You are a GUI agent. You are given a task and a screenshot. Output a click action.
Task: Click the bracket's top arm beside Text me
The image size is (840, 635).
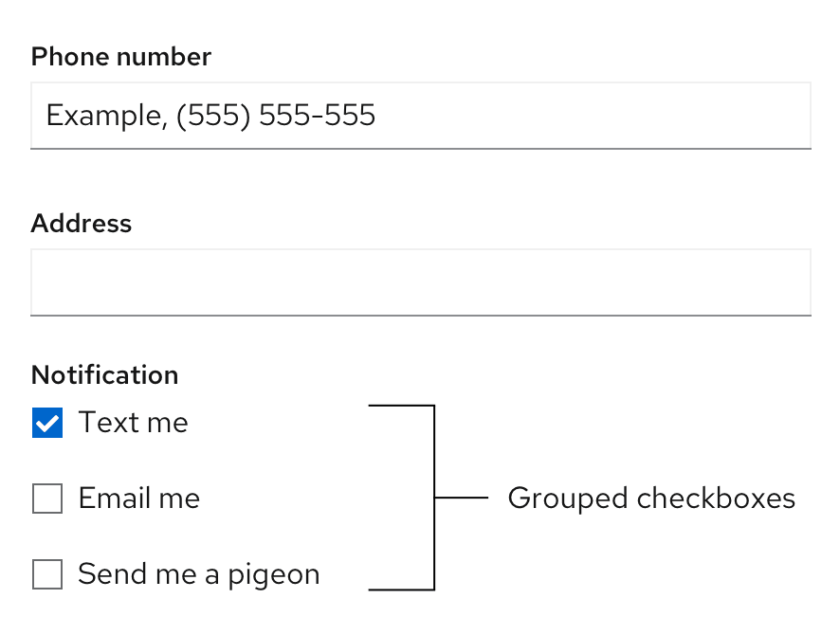[x=400, y=406]
